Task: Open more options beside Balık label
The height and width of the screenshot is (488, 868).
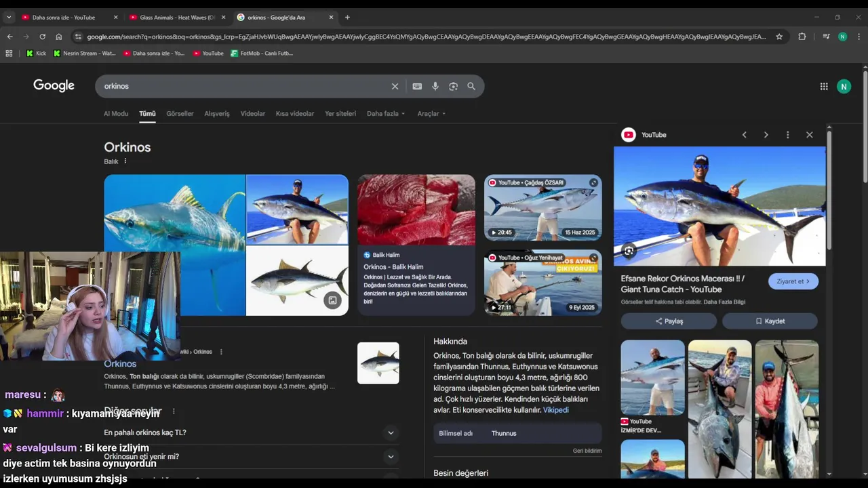Action: [x=125, y=161]
